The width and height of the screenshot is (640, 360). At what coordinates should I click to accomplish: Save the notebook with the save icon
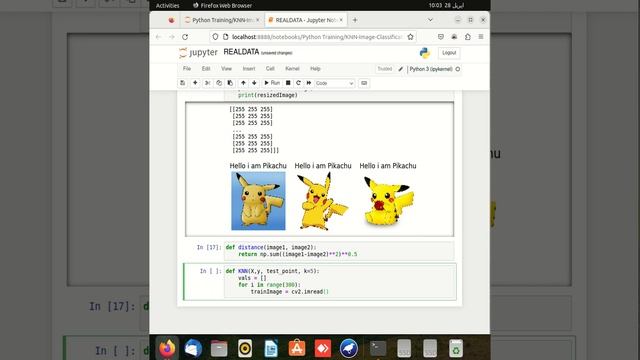(182, 83)
